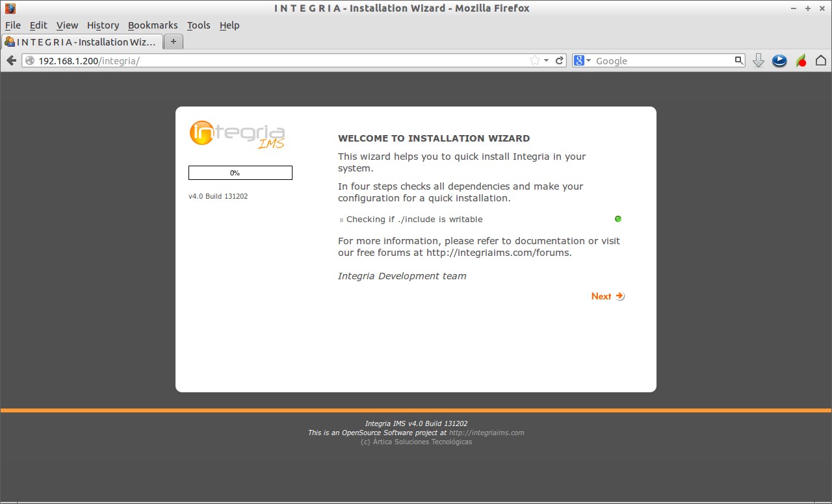Click the 0% installation progress bar
Viewport: 832px width, 504px height.
tap(240, 173)
